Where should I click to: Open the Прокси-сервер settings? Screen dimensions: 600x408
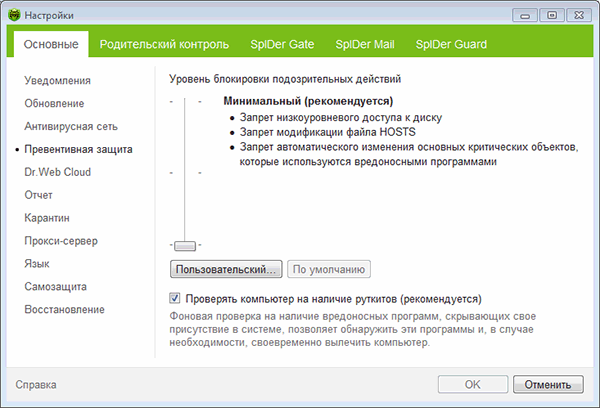point(61,241)
